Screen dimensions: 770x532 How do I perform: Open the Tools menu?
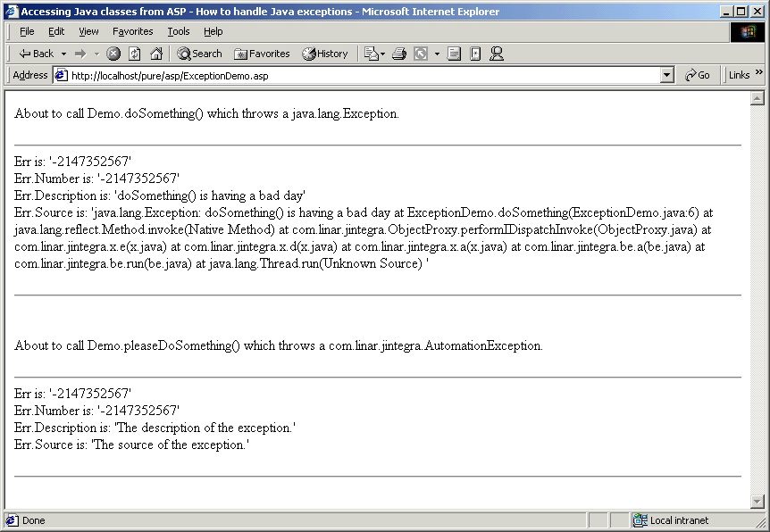179,31
